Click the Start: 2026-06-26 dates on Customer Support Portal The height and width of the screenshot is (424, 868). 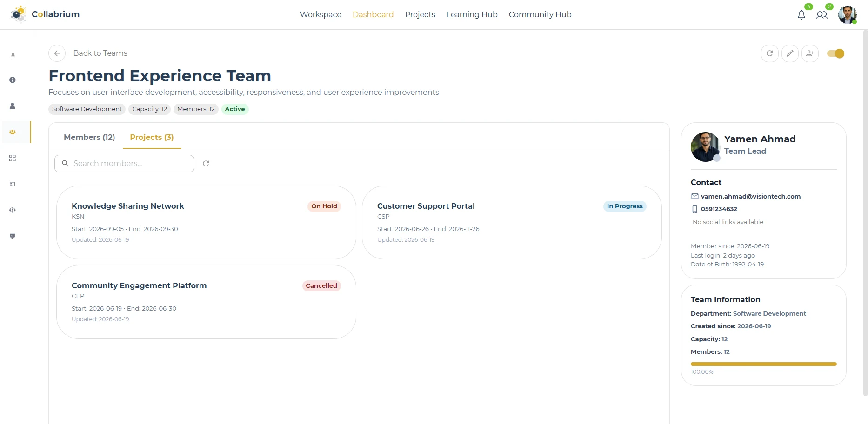tap(428, 229)
